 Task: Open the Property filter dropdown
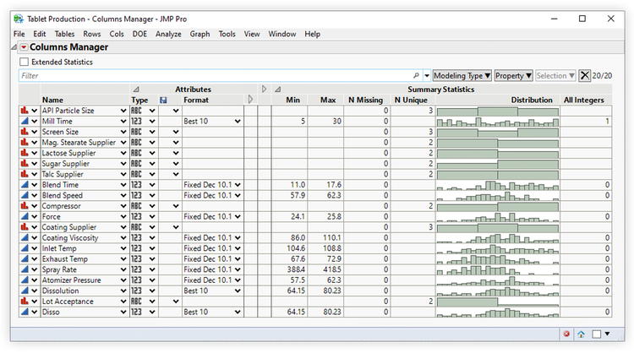(x=513, y=76)
